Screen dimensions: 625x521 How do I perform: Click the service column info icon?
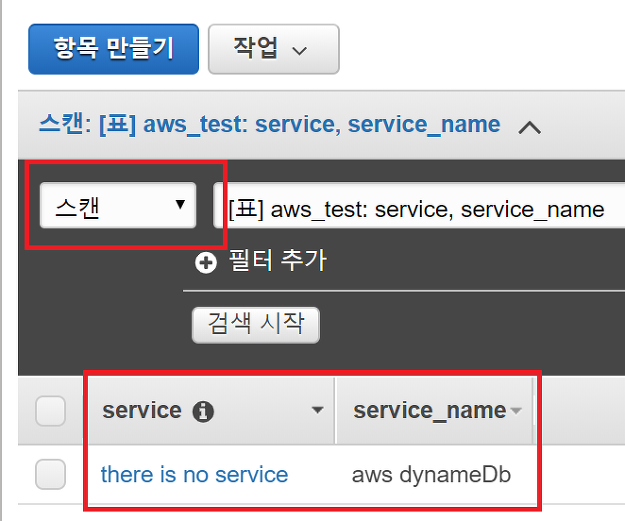(203, 411)
